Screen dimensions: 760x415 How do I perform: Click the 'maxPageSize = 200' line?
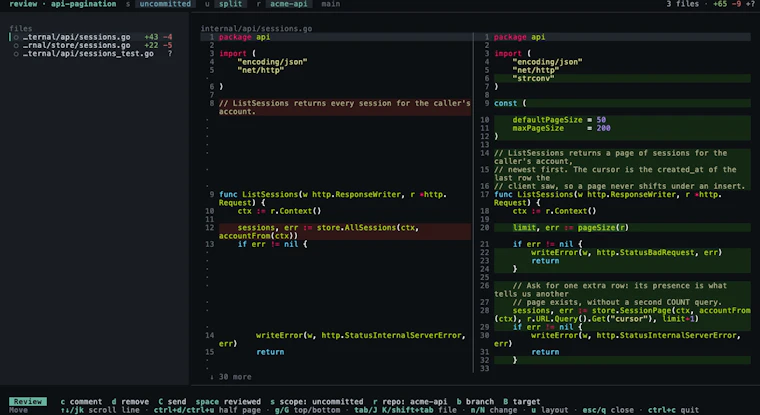622,128
